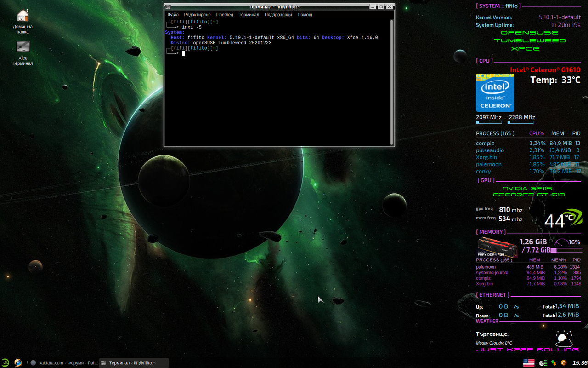The height and width of the screenshot is (368, 588).
Task: Click the 'Distro: openSUSE Tumbleweed 20201223' line
Action: point(220,43)
